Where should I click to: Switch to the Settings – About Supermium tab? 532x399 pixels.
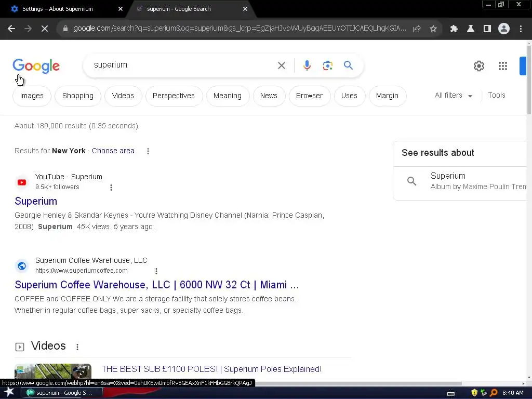64,9
